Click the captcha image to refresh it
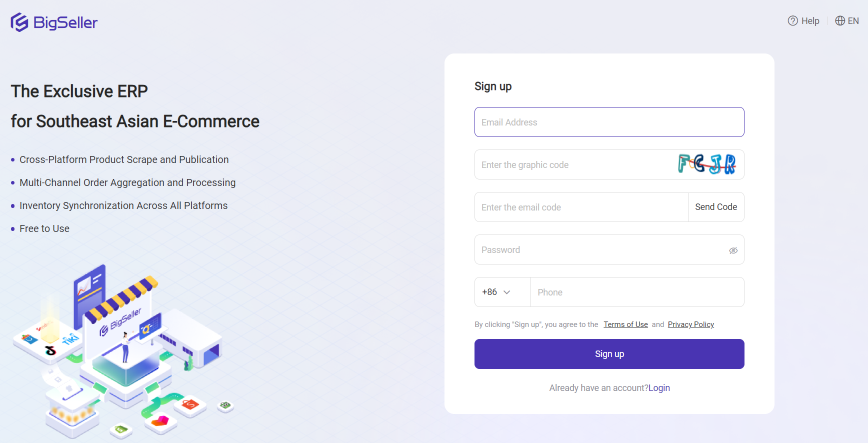868x443 pixels. coord(706,164)
